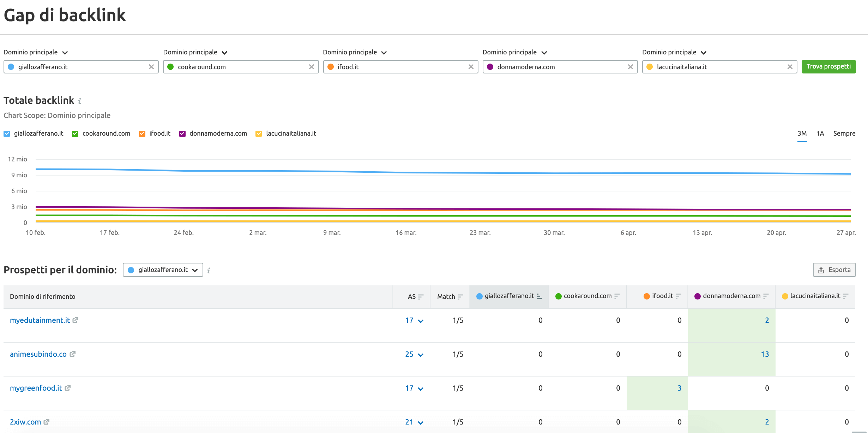This screenshot has height=433, width=868.
Task: Open 2xiw.com domain link
Action: click(25, 422)
